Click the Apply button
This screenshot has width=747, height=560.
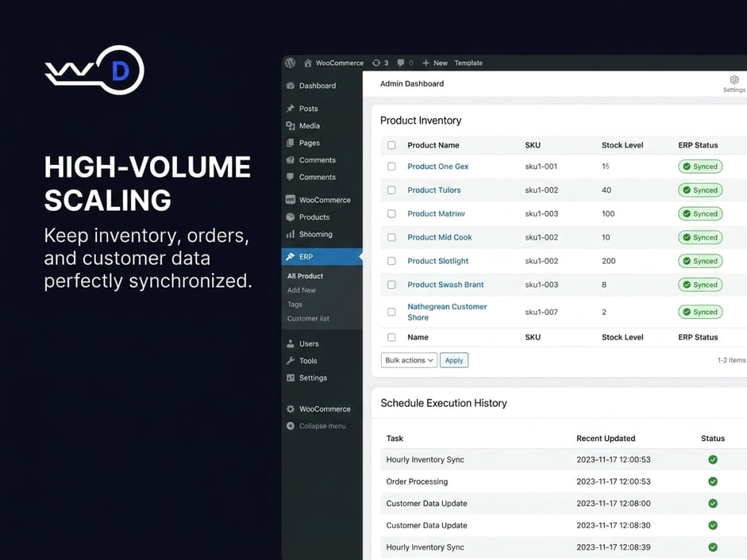[454, 361]
